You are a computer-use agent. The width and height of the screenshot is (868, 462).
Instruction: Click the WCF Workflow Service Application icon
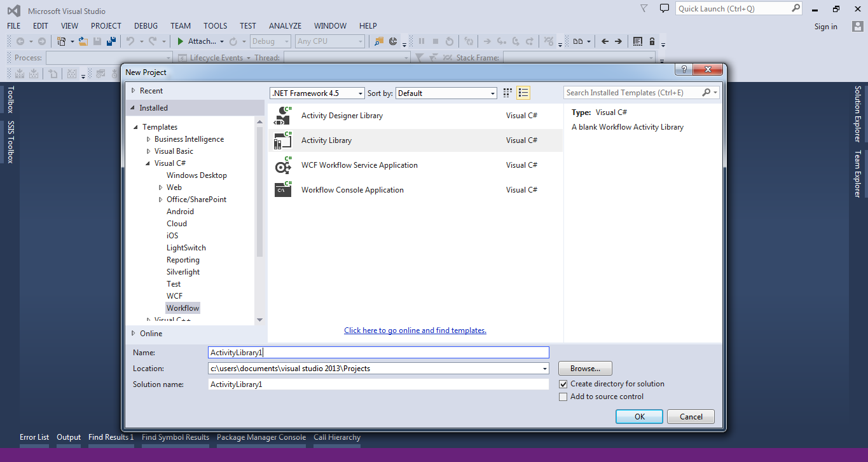[283, 165]
